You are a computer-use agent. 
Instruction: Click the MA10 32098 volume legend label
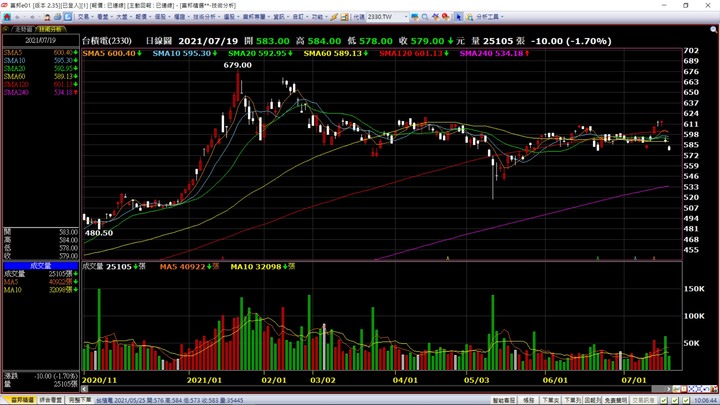262,267
